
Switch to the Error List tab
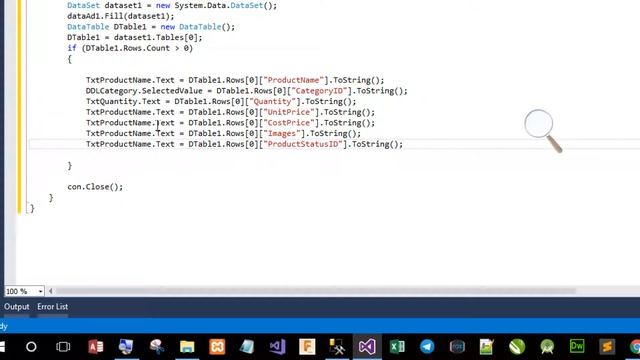pyautogui.click(x=53, y=307)
